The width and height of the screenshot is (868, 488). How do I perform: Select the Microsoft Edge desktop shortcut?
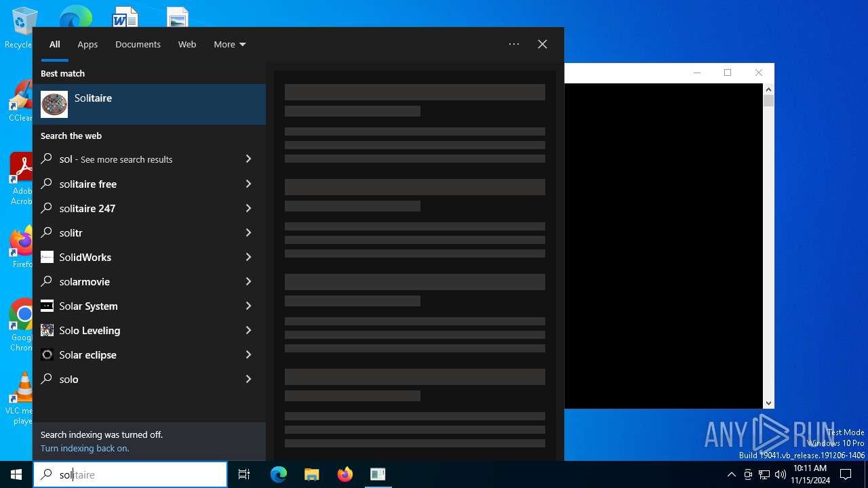[75, 16]
